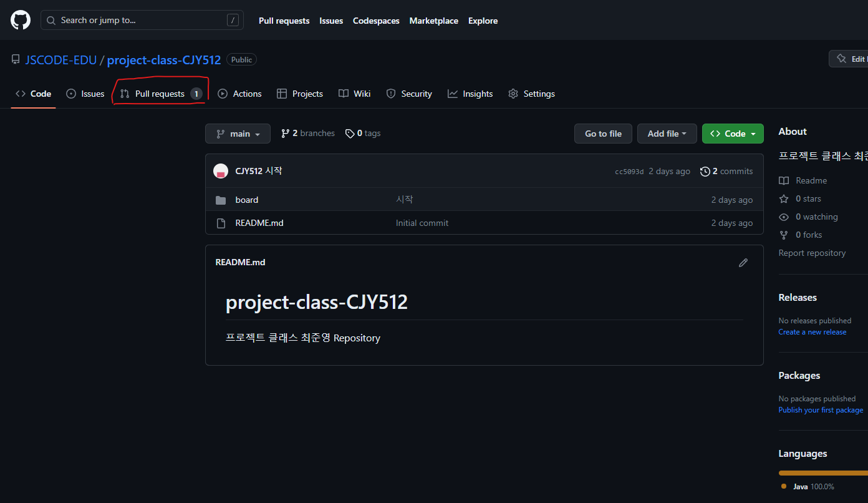Open the Insights tab
The width and height of the screenshot is (868, 503).
click(x=470, y=94)
